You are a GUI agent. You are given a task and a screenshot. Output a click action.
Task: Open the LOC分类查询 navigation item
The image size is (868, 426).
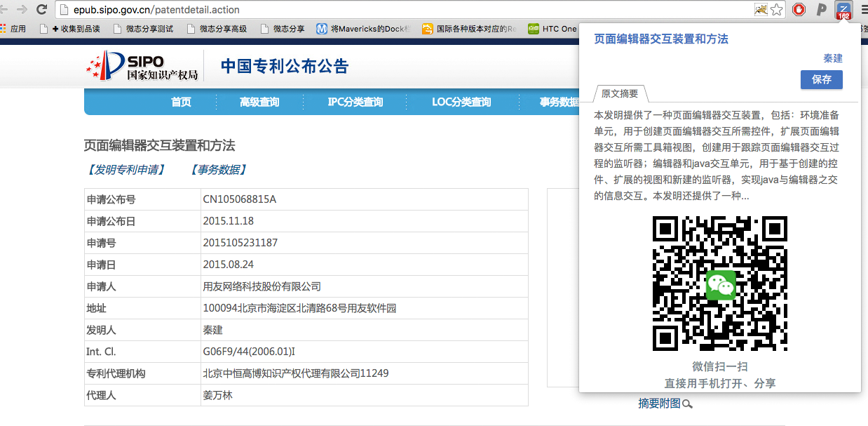[x=461, y=102]
